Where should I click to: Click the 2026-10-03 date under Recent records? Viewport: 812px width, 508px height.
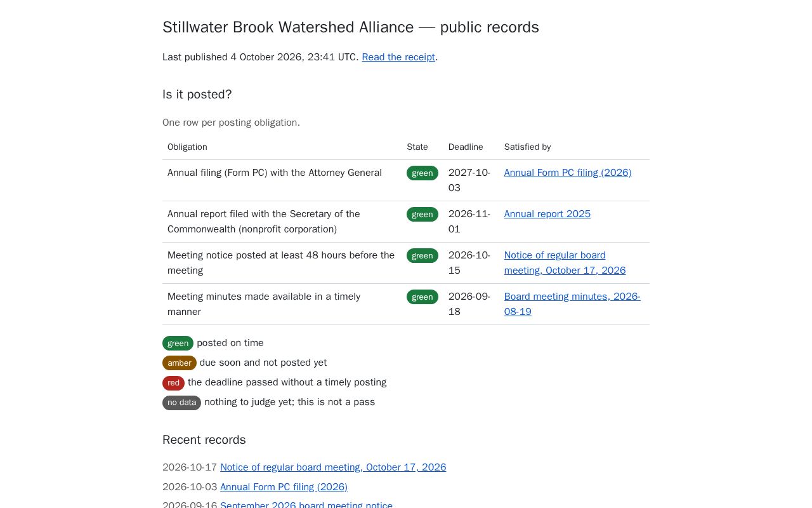tap(190, 487)
